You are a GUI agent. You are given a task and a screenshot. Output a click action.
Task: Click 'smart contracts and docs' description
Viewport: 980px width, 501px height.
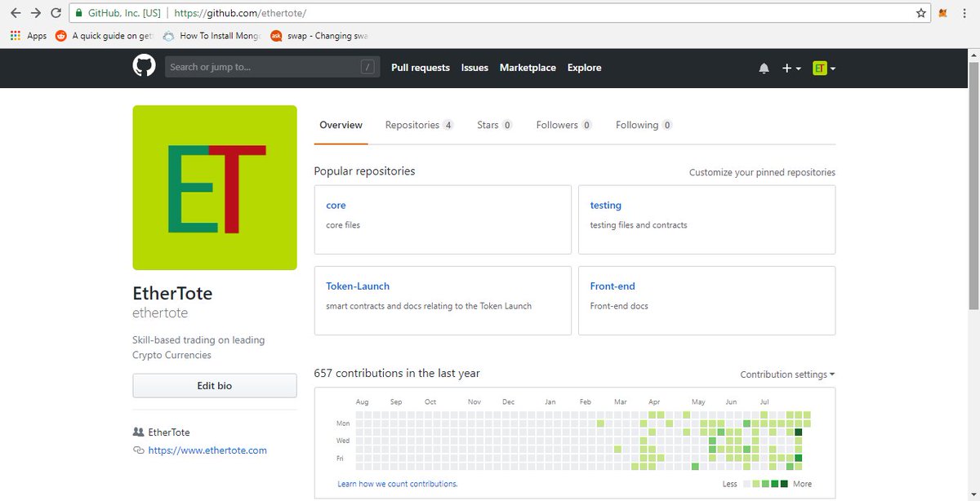click(429, 306)
